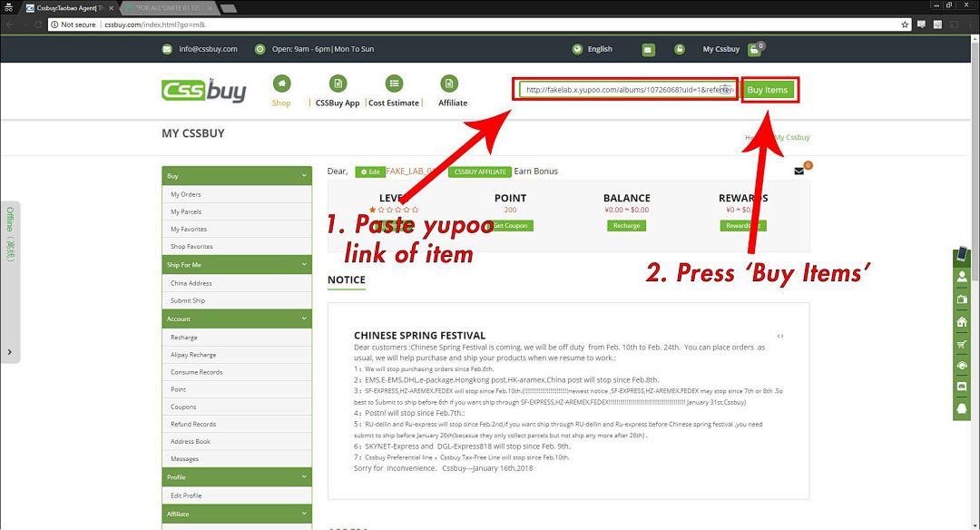Click the yupoo link input field

click(x=627, y=90)
